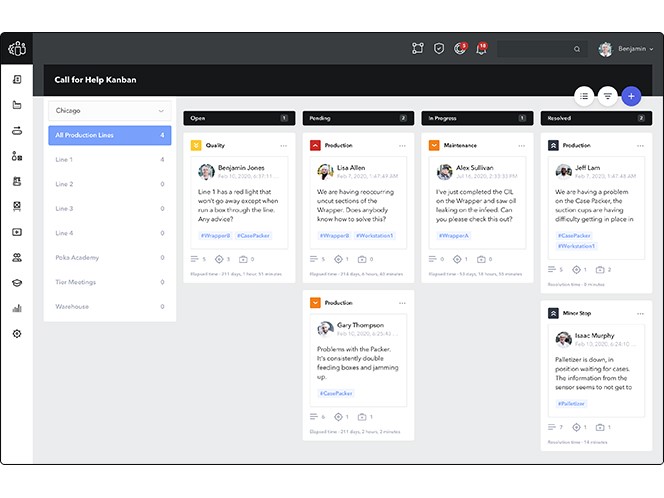
Task: Click Alex Sullivan's avatar
Action: (x=444, y=172)
